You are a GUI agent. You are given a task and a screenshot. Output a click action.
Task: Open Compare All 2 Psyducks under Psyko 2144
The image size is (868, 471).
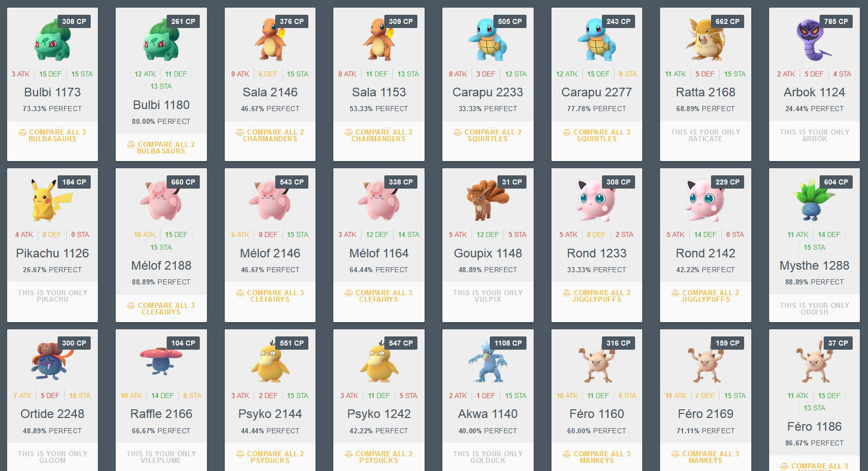click(x=270, y=457)
